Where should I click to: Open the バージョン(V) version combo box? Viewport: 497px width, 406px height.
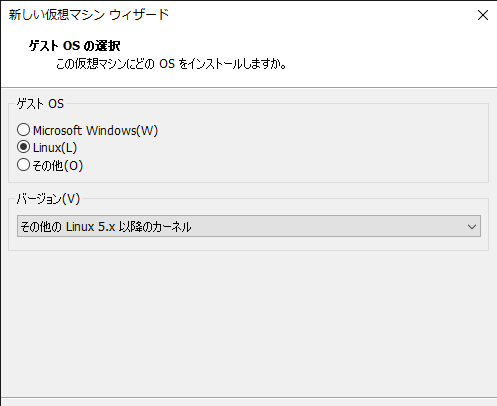coord(249,226)
